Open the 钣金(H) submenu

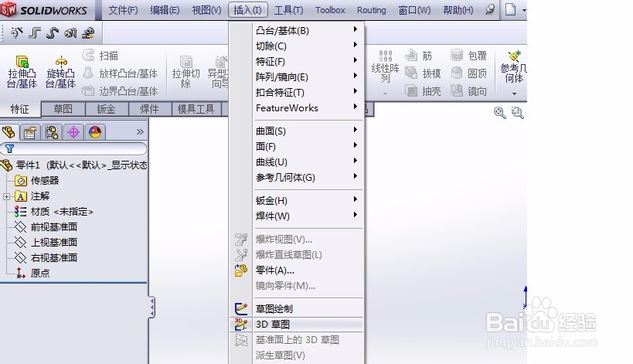click(308, 200)
